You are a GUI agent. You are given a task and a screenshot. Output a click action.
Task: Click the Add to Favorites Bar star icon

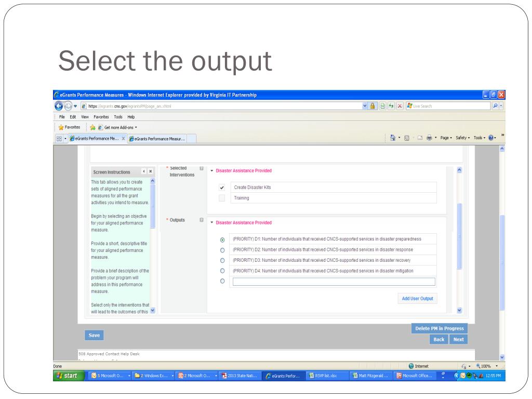tap(92, 127)
